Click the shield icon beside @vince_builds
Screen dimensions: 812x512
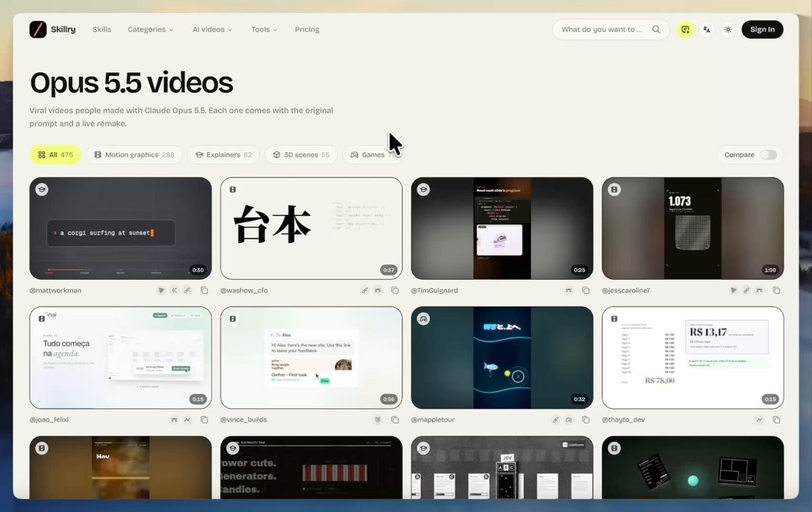coord(378,420)
